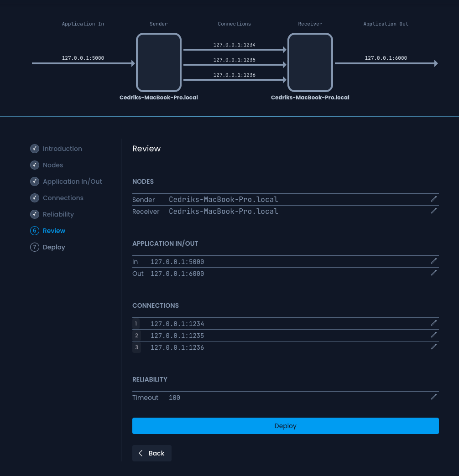Viewport: 459px width, 476px height.
Task: Click pencil icon for Application Out address
Action: click(x=433, y=273)
